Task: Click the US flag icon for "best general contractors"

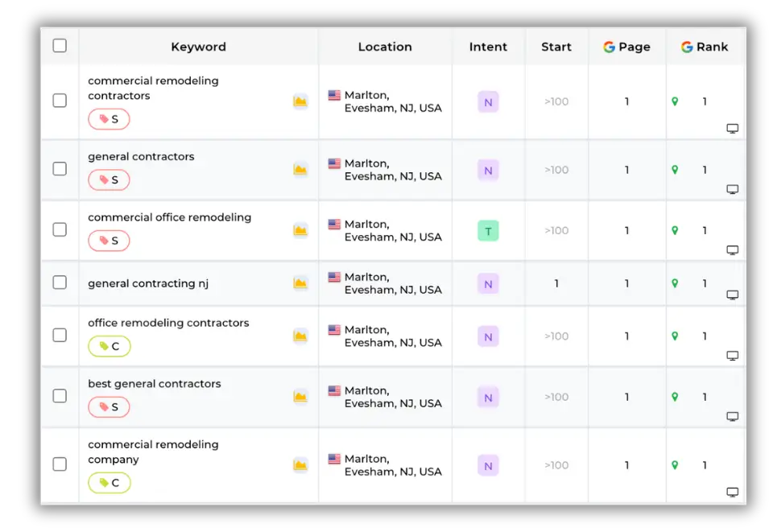Action: pyautogui.click(x=334, y=391)
